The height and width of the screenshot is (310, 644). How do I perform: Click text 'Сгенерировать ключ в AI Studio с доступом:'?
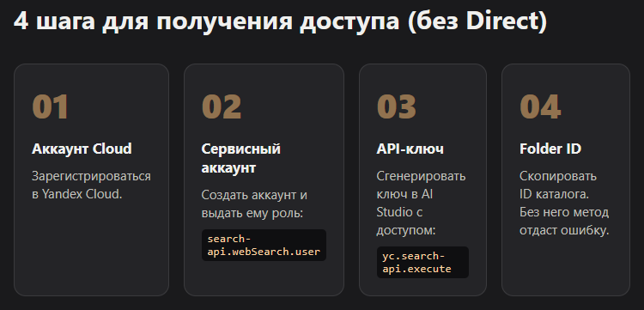[x=421, y=204]
